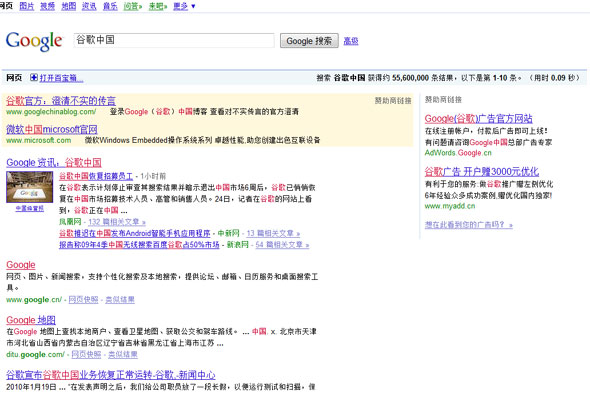Screen dimensions: 590x393
Task: Click the AdWords.Google.cn URL text
Action: [x=458, y=153]
